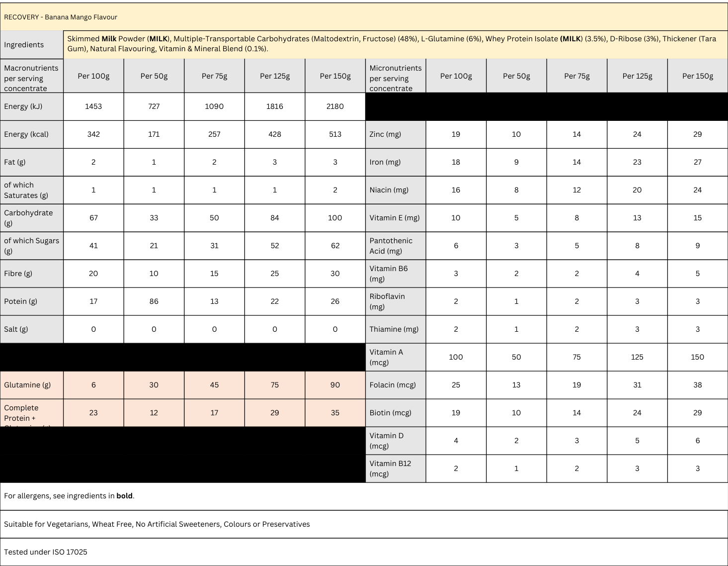This screenshot has width=728, height=566.
Task: Select the Folacin (mcg) row label
Action: tap(393, 385)
